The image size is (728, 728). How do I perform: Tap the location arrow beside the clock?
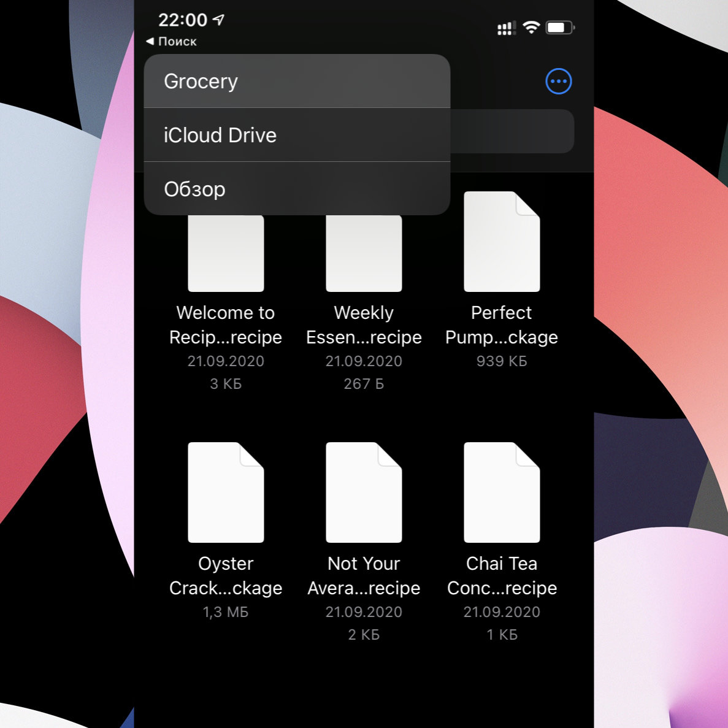point(218,20)
